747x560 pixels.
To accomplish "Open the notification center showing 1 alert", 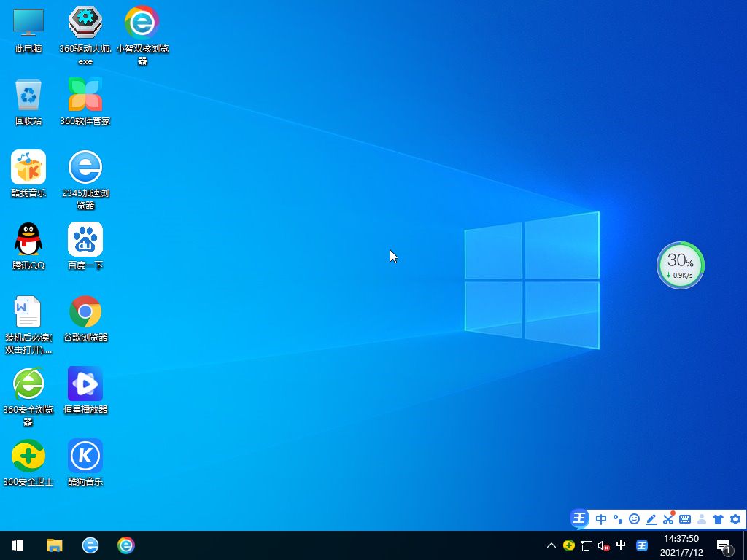I will tap(724, 545).
